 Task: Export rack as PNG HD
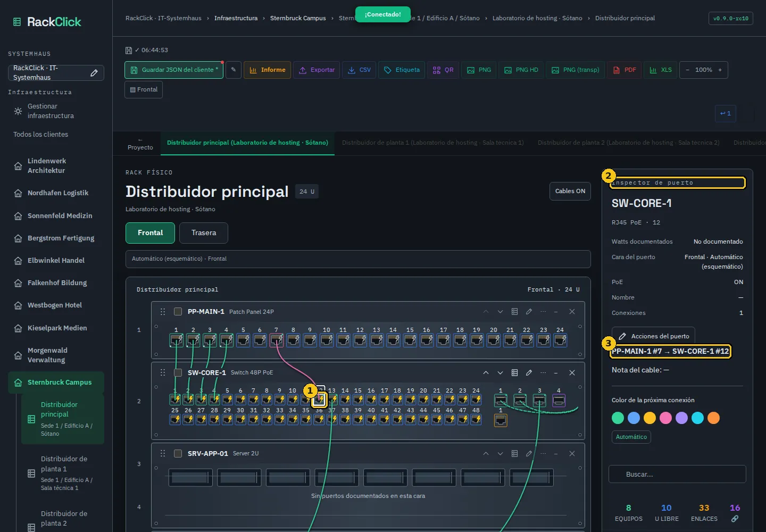(x=521, y=70)
